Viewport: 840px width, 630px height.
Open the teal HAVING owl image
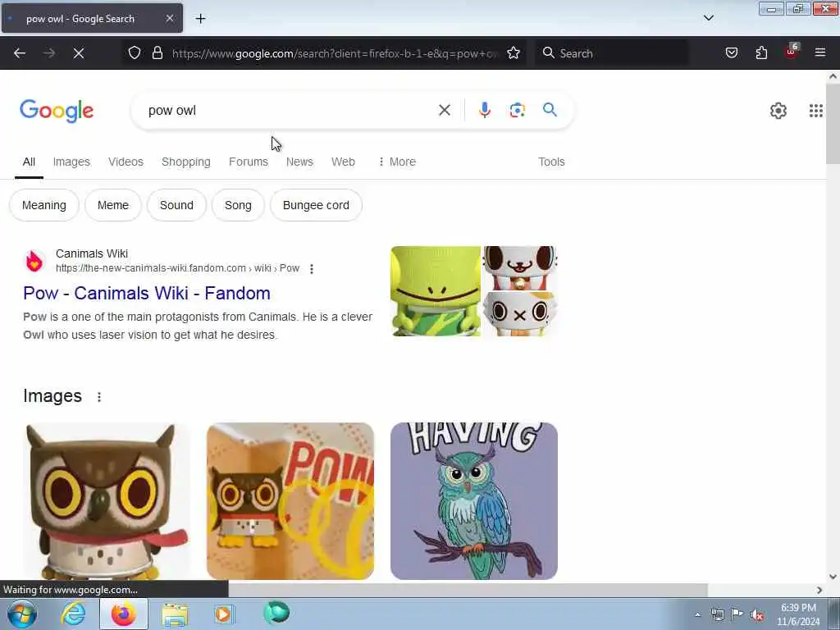point(474,501)
